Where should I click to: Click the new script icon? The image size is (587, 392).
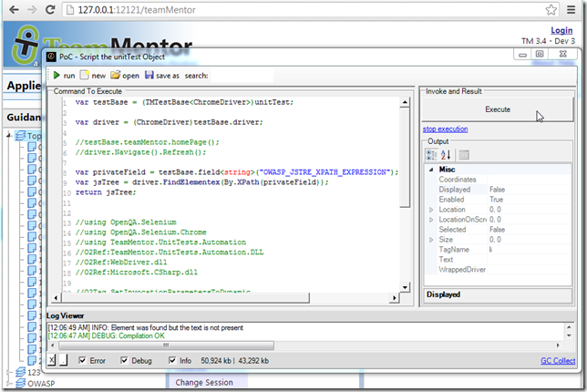point(84,75)
